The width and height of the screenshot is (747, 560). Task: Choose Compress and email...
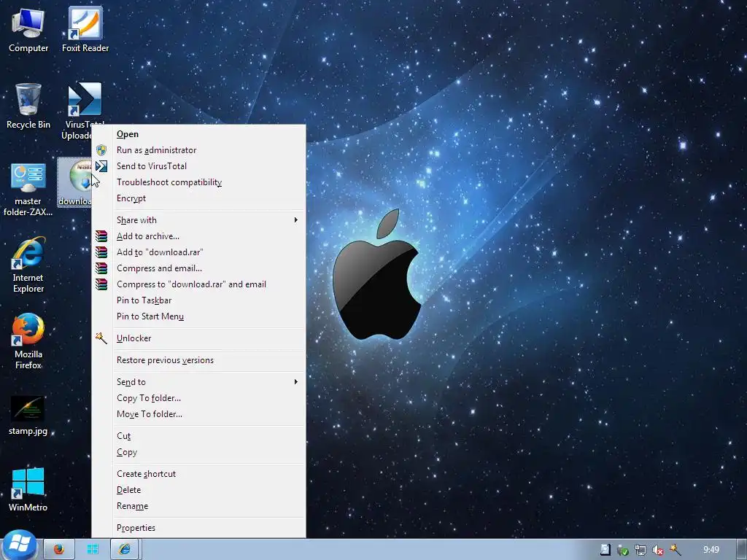pyautogui.click(x=198, y=268)
